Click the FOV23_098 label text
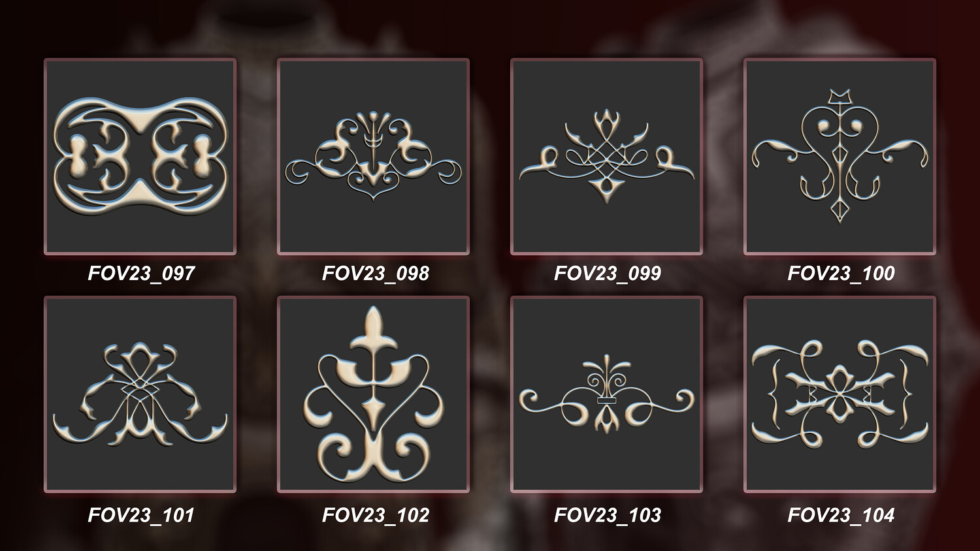980x551 pixels. 375,273
